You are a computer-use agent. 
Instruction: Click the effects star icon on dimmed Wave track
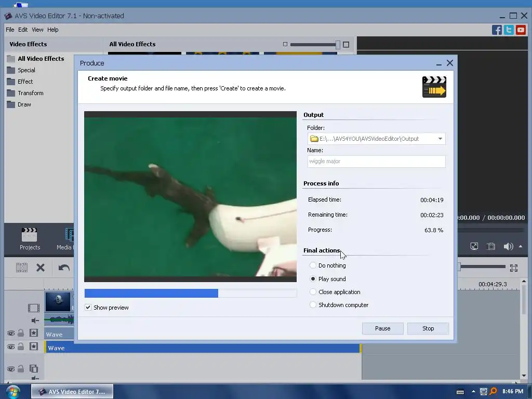[34, 333]
